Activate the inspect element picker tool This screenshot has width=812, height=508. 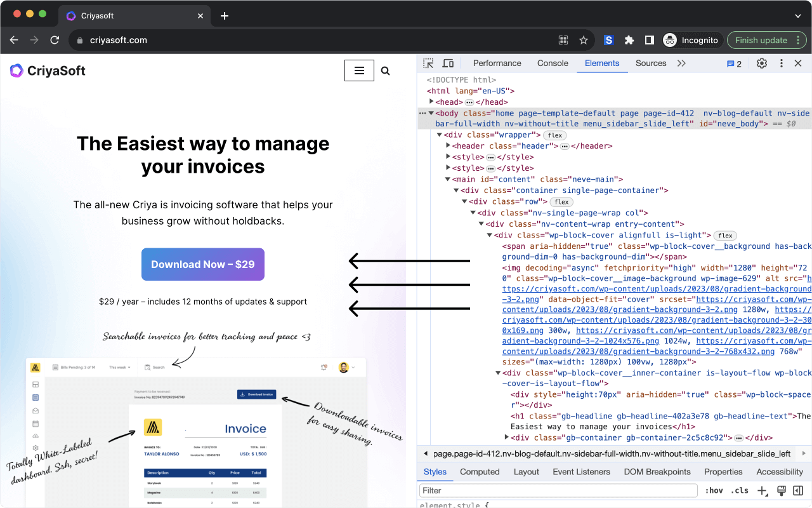point(429,63)
